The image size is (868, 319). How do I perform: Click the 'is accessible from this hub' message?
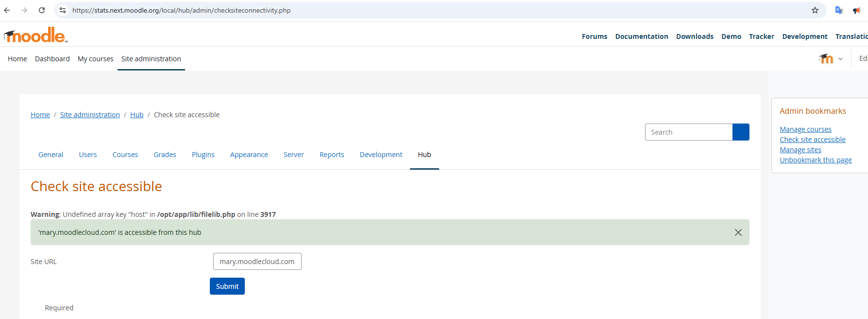tap(120, 232)
